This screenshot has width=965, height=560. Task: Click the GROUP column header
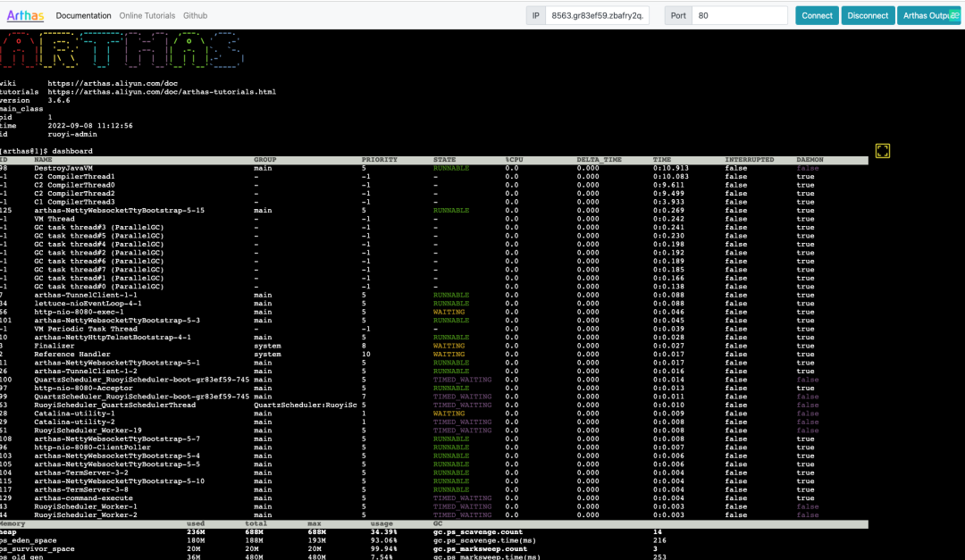(265, 159)
